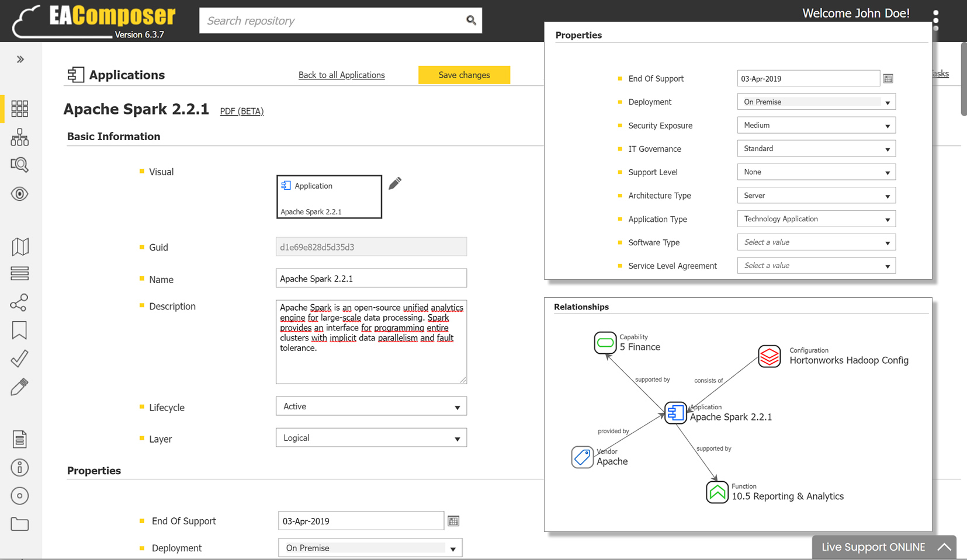
Task: Open the share graph icon in sidebar
Action: (x=19, y=302)
